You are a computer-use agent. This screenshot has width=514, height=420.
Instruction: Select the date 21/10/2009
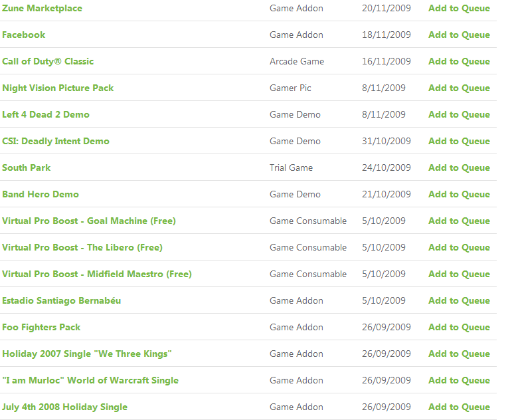pyautogui.click(x=386, y=194)
